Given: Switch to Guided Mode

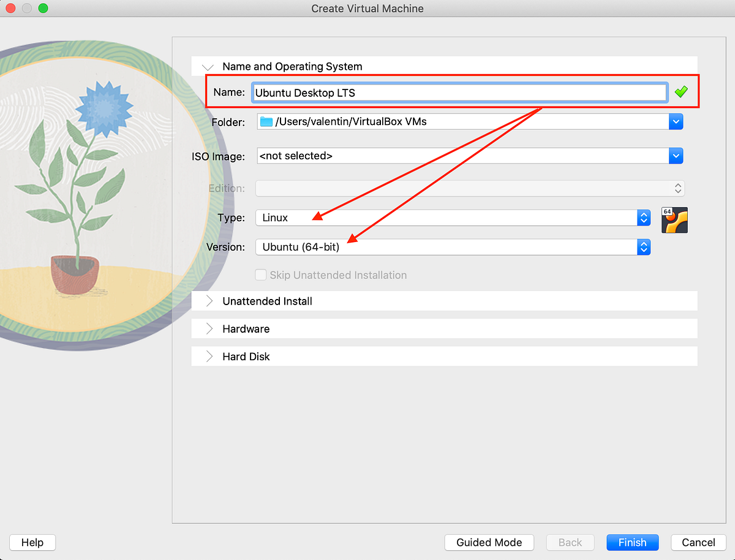Looking at the screenshot, I should (x=489, y=542).
